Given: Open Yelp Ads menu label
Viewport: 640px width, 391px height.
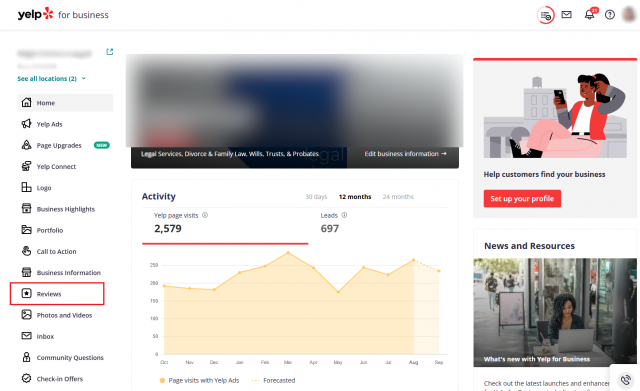Looking at the screenshot, I should coord(49,124).
